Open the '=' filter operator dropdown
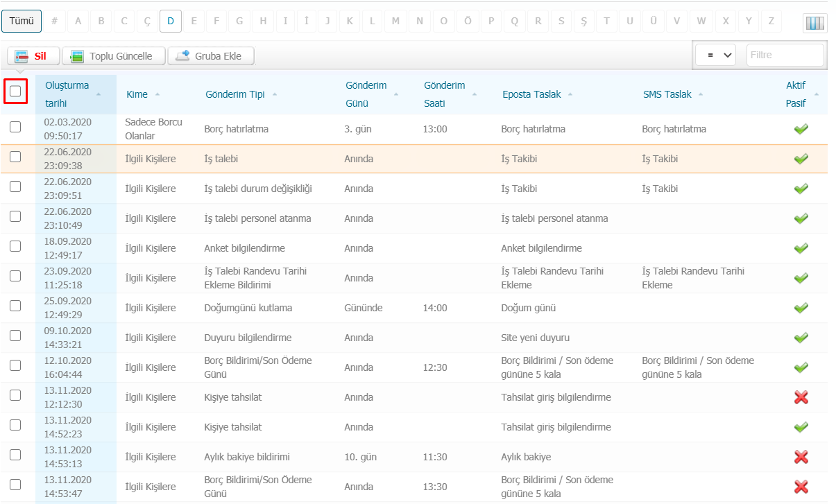 (x=715, y=55)
